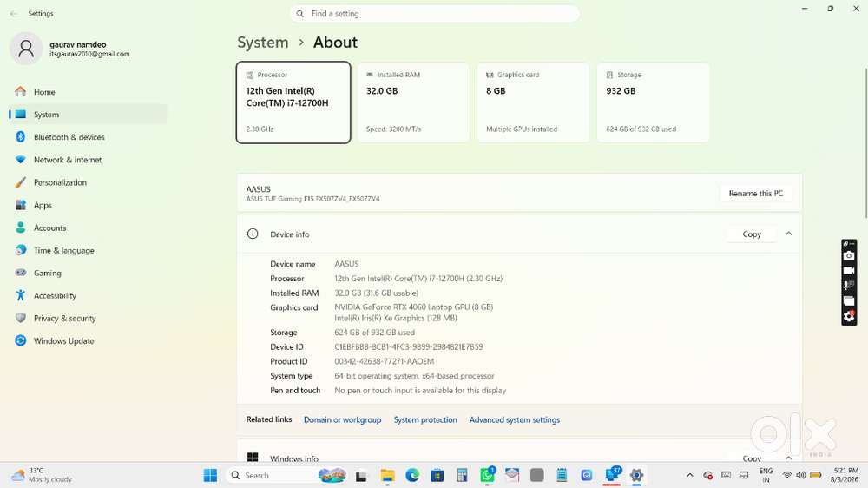
Task: Start recording with the video camera icon
Action: pos(849,270)
